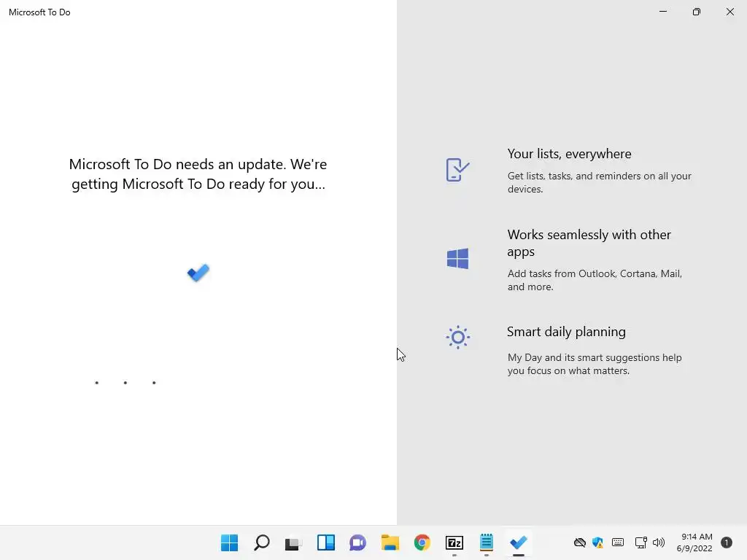
Task: Click Microsoft To Do taskbar icon
Action: (519, 542)
